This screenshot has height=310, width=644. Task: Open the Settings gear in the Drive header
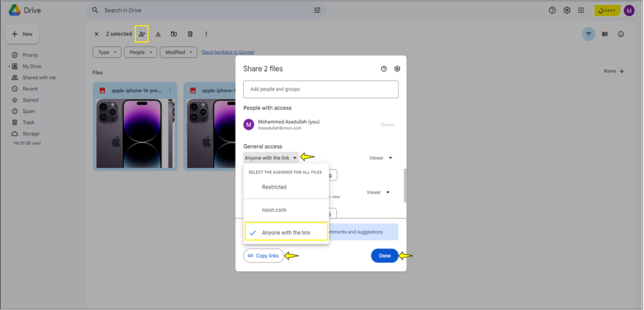567,10
